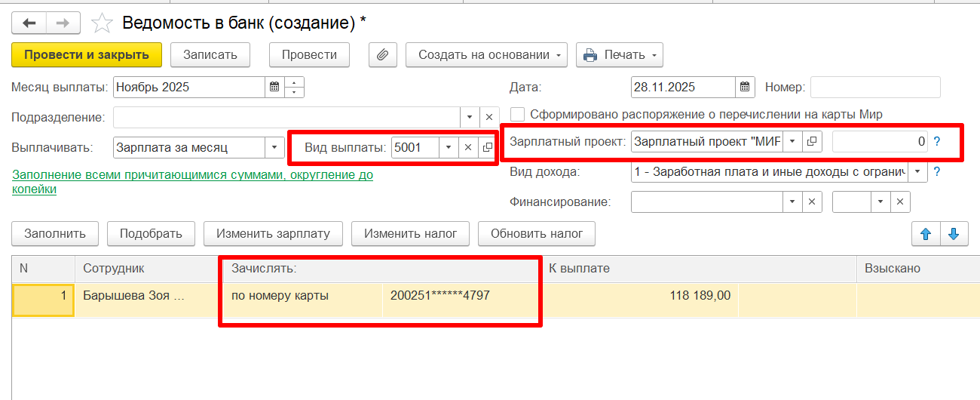980x400 pixels.
Task: Move row up with blue arrow
Action: [926, 234]
